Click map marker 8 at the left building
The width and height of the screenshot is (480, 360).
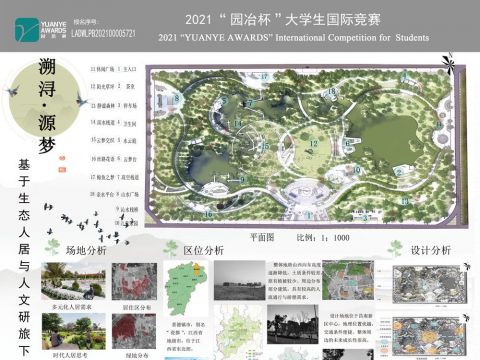click(x=177, y=98)
